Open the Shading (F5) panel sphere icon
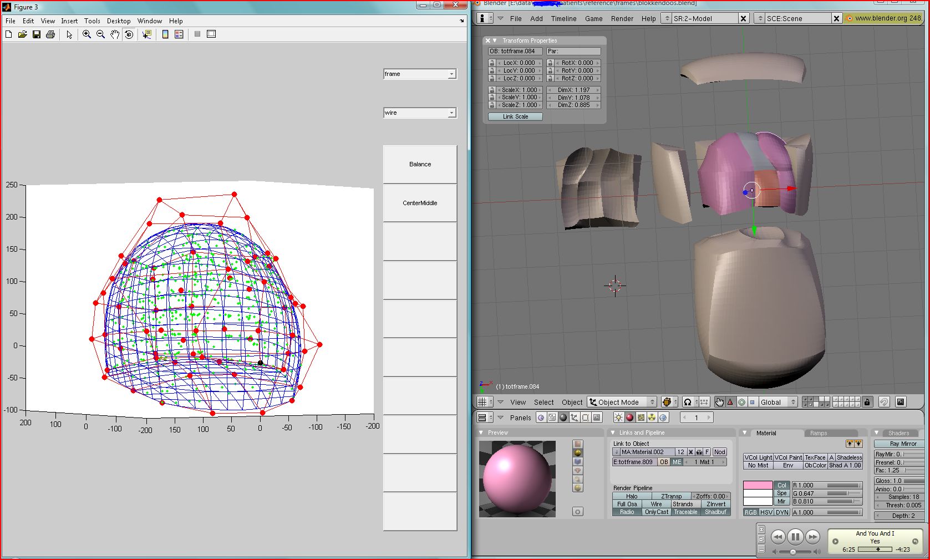This screenshot has height=560, width=930. pos(563,418)
